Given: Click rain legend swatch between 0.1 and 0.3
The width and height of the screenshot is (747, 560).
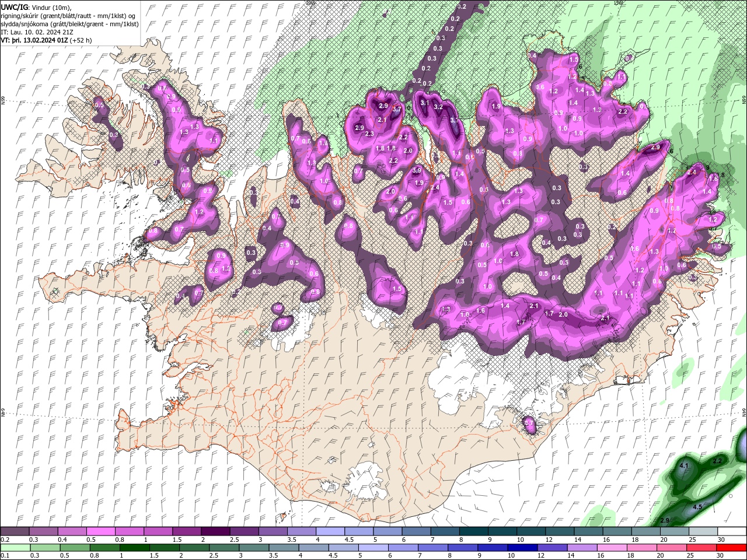Looking at the screenshot, I should pos(15,548).
